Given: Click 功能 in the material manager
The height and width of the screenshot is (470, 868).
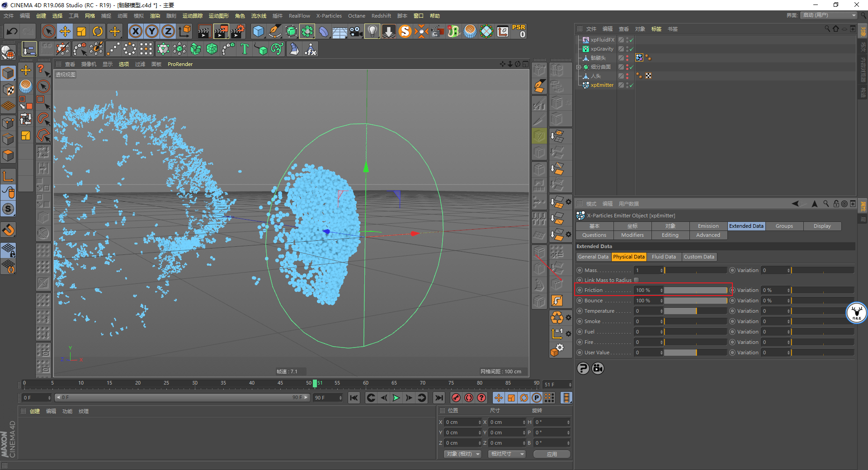Looking at the screenshot, I should click(67, 411).
